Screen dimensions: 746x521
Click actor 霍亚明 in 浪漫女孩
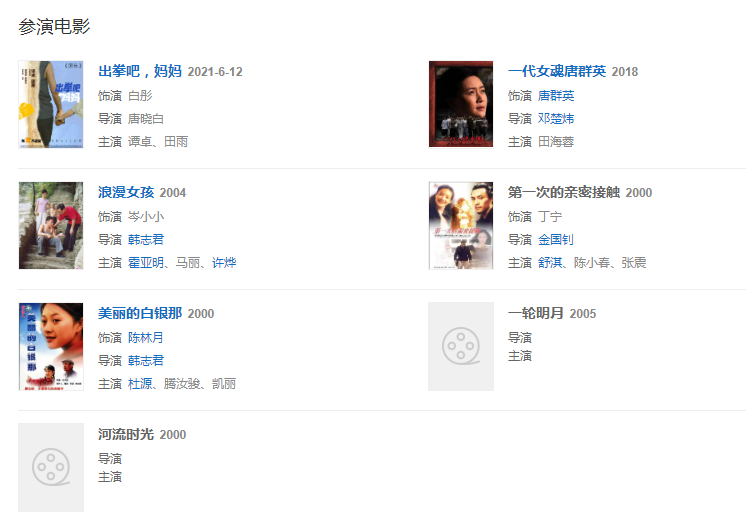(x=146, y=262)
